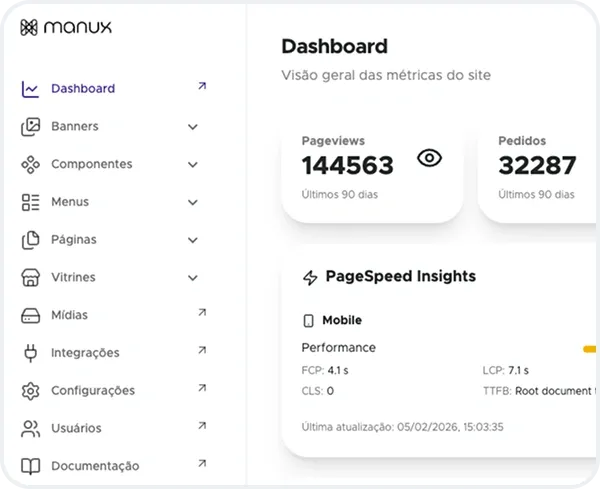Toggle the Pageviews eye icon
Viewport: 600px width, 489px height.
(x=429, y=158)
